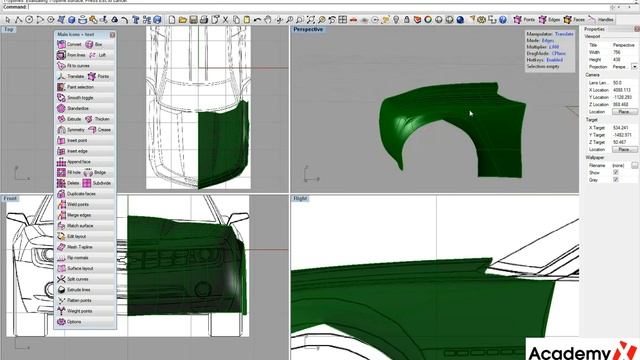
Task: Apply the Subdivide tool
Action: coord(98,183)
